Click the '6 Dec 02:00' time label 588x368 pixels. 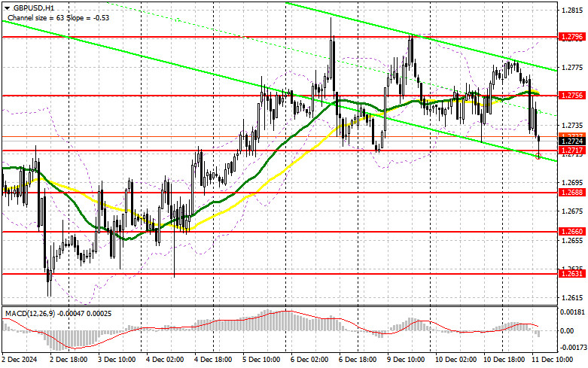click(309, 360)
